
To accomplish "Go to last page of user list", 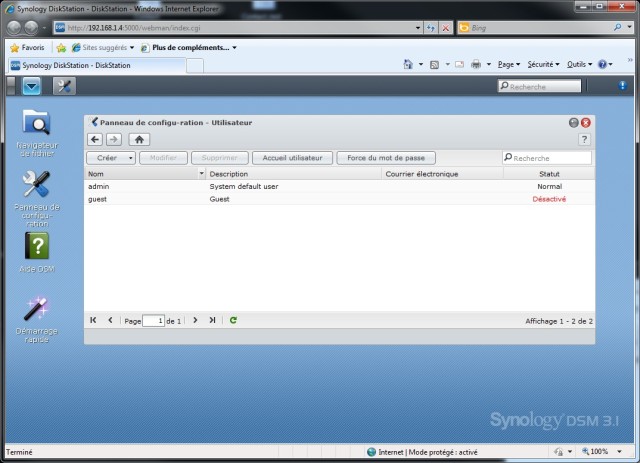I will pyautogui.click(x=212, y=320).
